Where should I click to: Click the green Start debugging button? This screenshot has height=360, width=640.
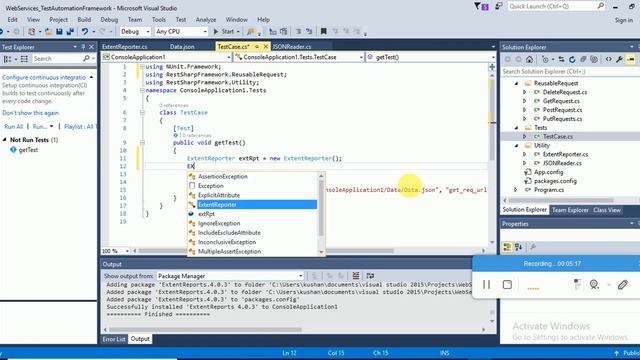(x=224, y=31)
